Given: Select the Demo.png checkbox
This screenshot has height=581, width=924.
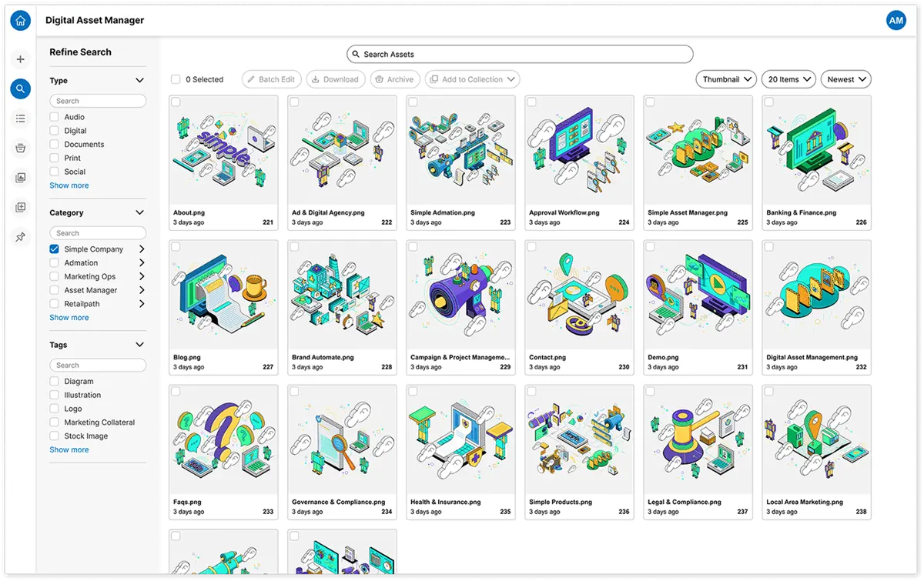Looking at the screenshot, I should [x=650, y=247].
